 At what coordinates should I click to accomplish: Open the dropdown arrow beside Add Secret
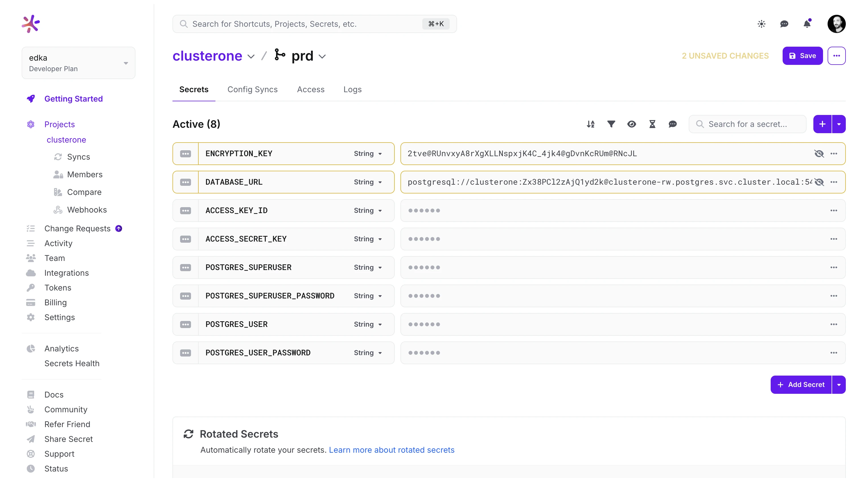point(839,385)
